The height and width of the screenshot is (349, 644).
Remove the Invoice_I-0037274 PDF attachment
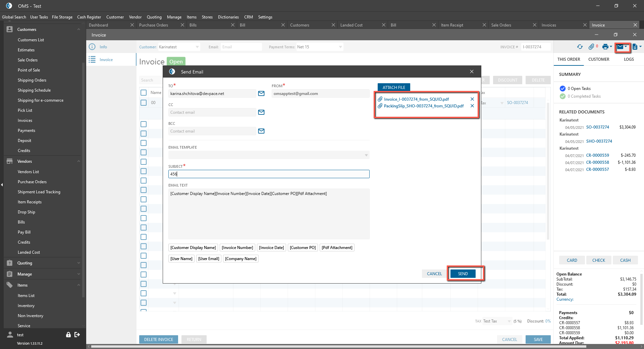click(472, 99)
